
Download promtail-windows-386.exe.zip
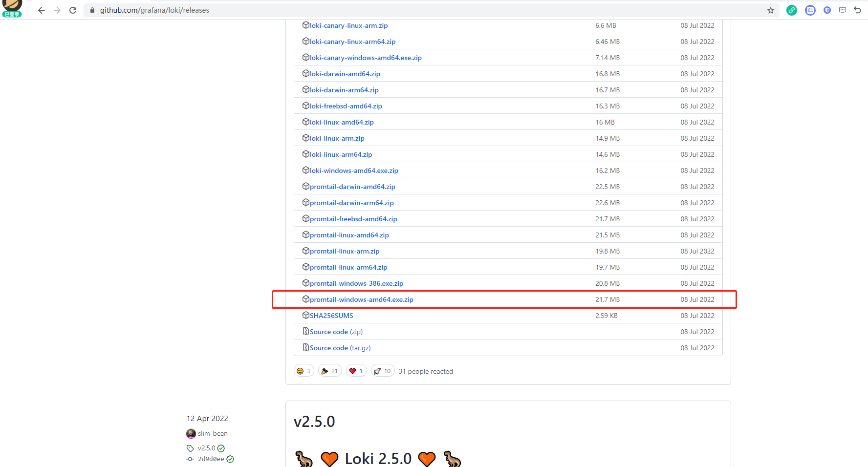tap(356, 283)
